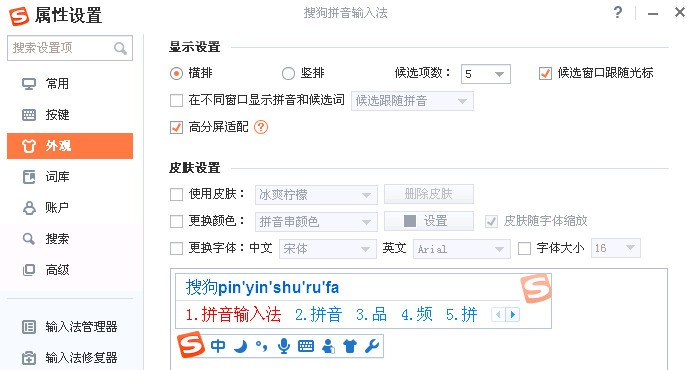Click the punctuation mode icon on the toolbar
Image resolution: width=695 pixels, height=370 pixels.
click(262, 346)
